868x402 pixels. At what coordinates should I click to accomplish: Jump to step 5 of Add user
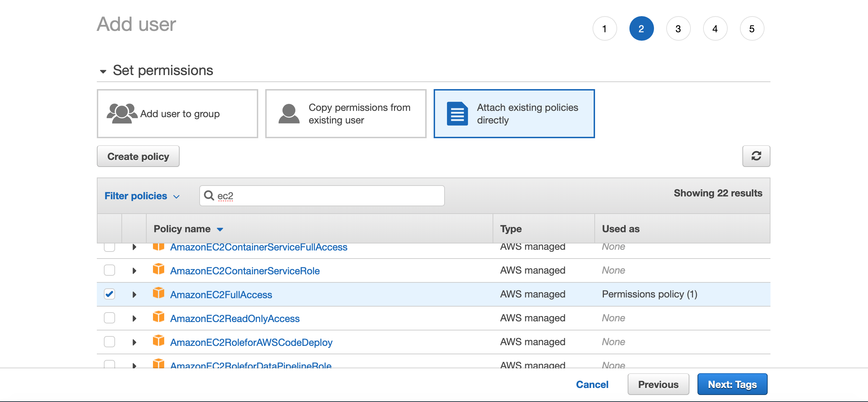coord(752,28)
